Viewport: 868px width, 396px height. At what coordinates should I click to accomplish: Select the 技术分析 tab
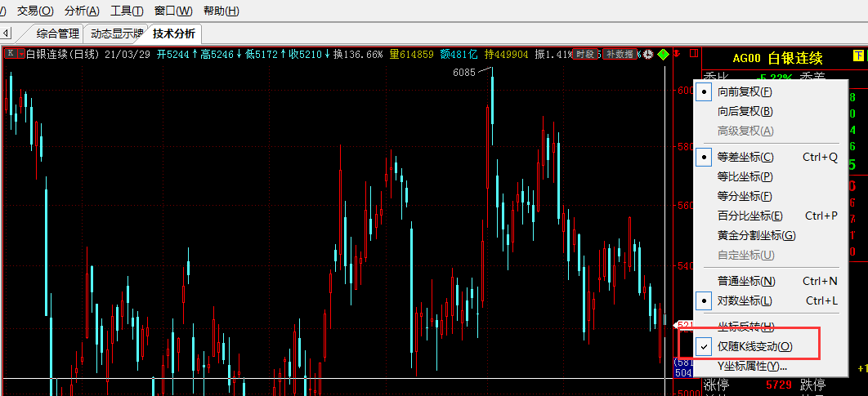click(174, 33)
